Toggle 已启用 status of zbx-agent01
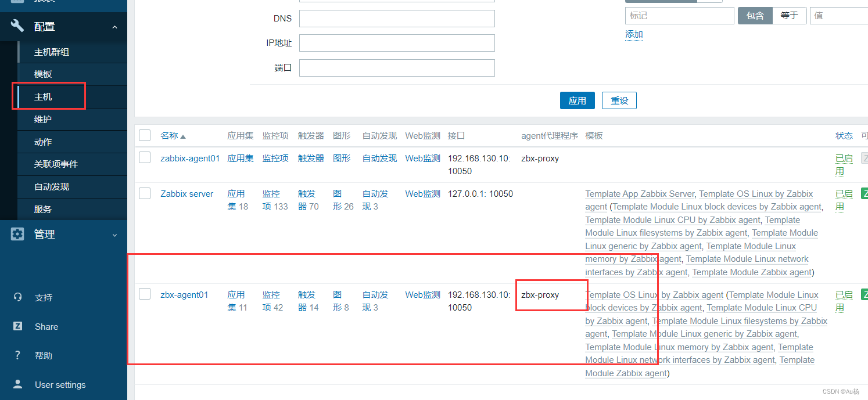 tap(844, 301)
